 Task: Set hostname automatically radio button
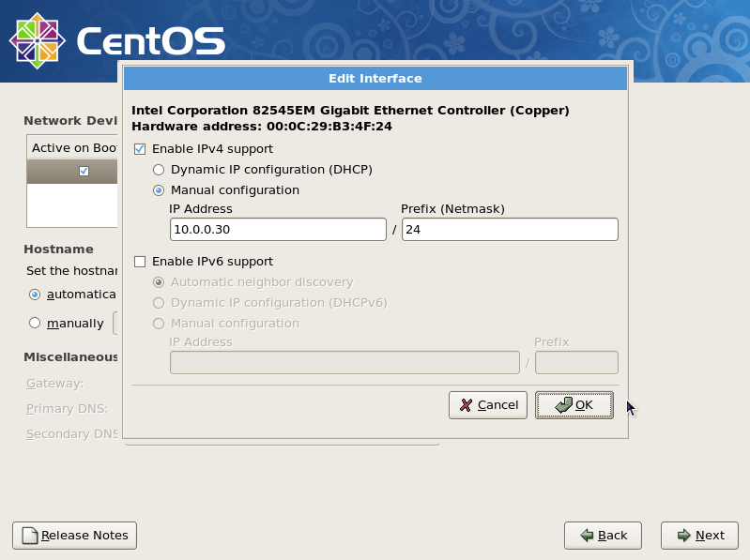coord(35,295)
